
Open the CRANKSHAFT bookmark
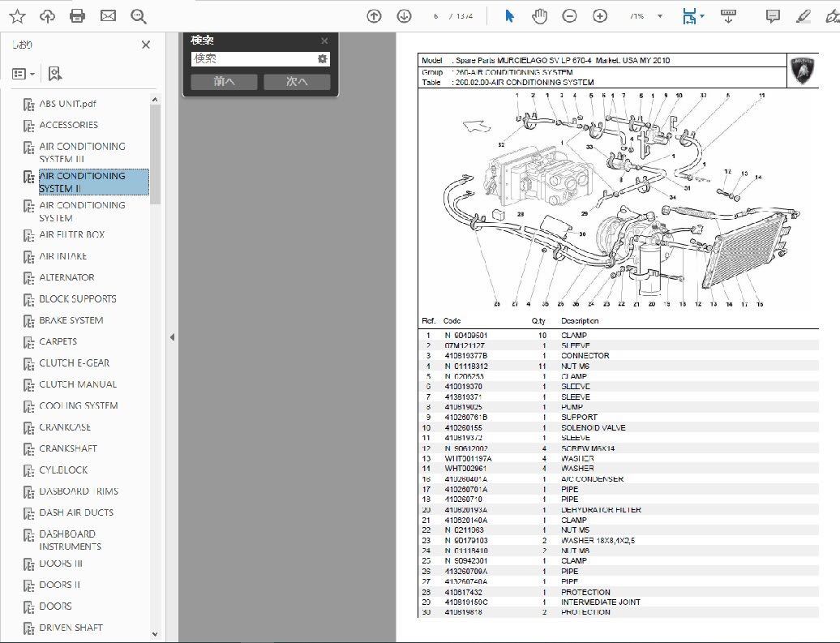click(x=68, y=448)
